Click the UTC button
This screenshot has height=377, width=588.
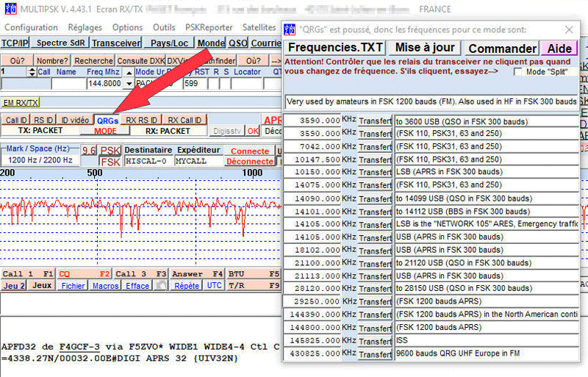[x=214, y=285]
